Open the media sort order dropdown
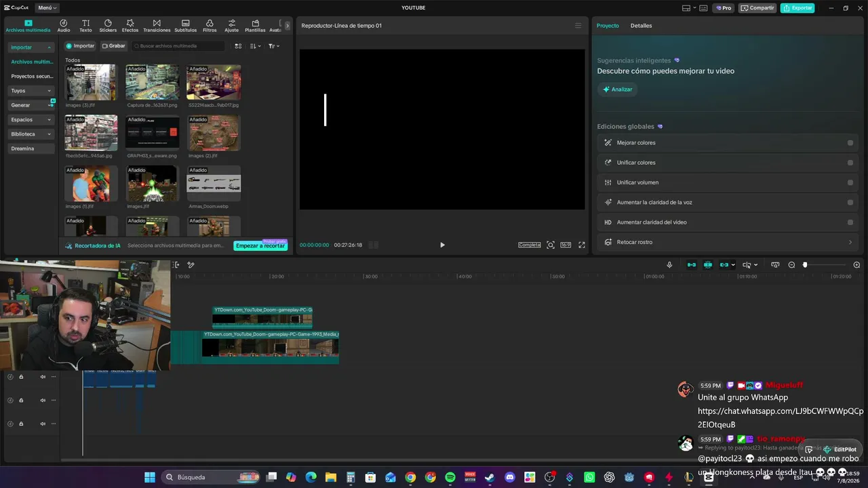Viewport: 868px width, 488px height. [255, 46]
